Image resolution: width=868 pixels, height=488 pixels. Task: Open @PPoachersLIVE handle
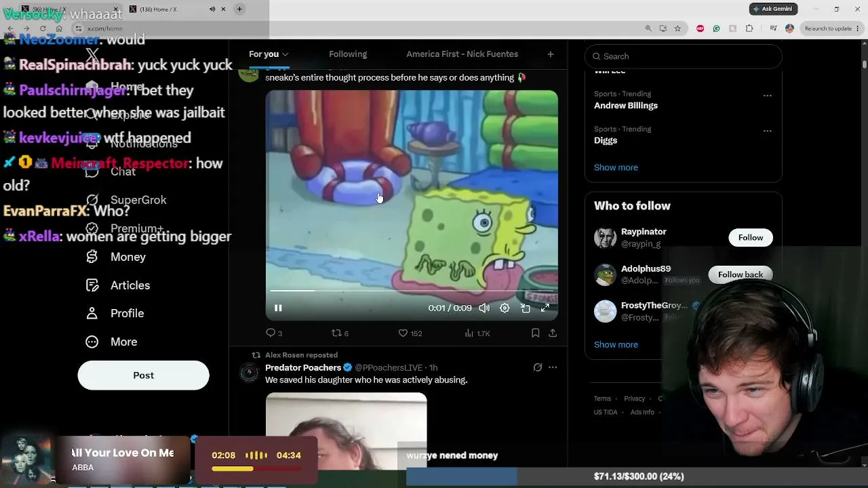point(389,368)
